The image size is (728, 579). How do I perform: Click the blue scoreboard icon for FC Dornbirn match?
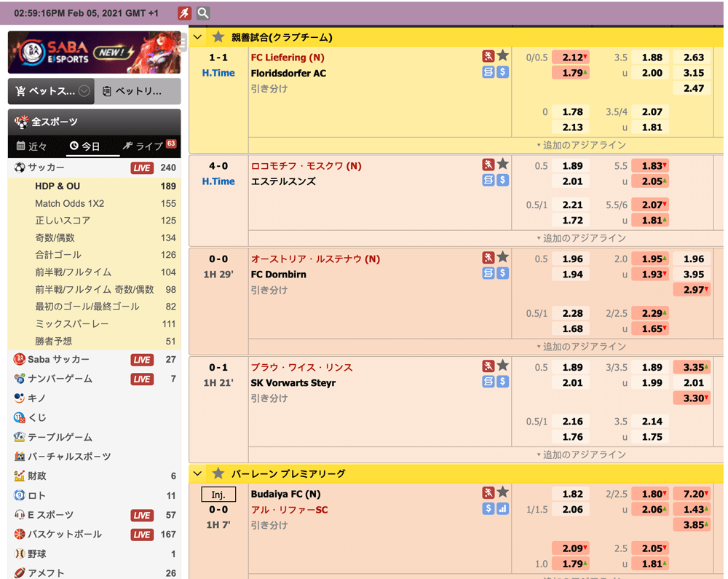(488, 273)
